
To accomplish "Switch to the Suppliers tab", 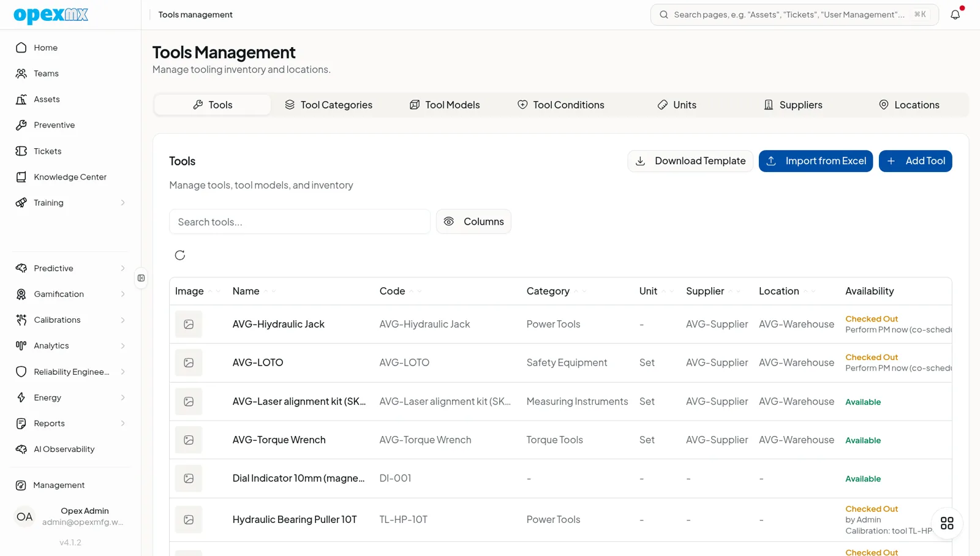I will pyautogui.click(x=793, y=105).
